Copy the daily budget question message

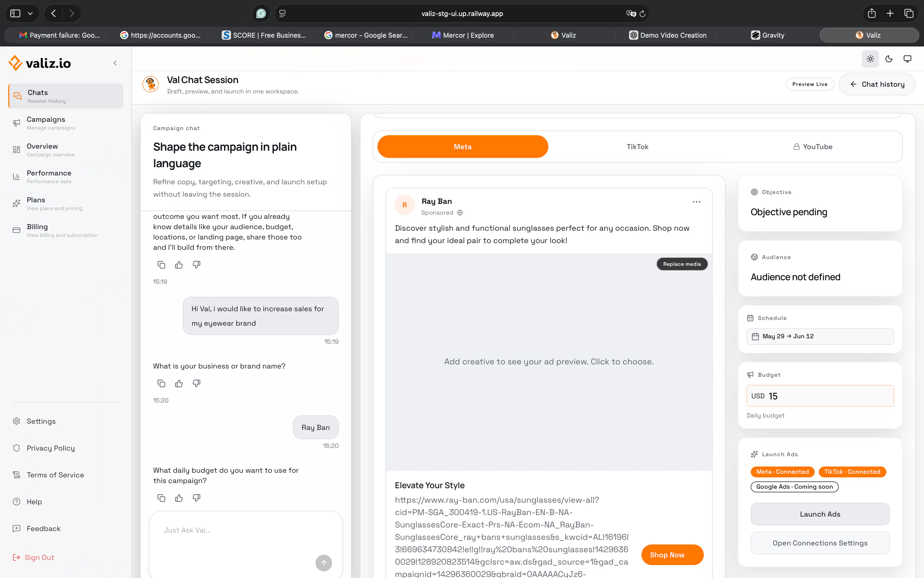pos(161,498)
